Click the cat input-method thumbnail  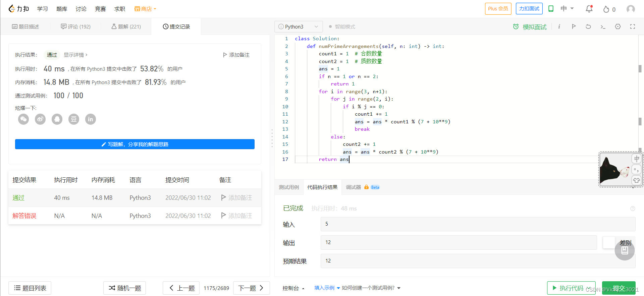615,170
